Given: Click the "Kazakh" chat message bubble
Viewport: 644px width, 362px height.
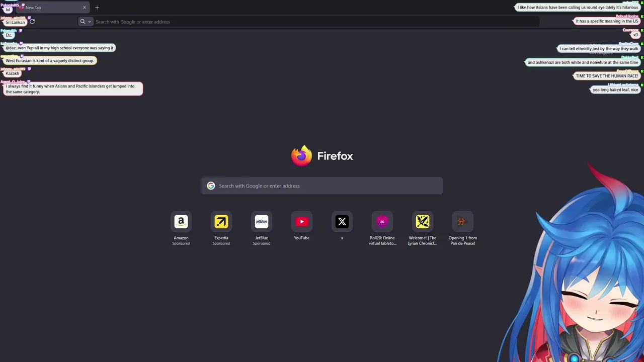Looking at the screenshot, I should (x=12, y=73).
